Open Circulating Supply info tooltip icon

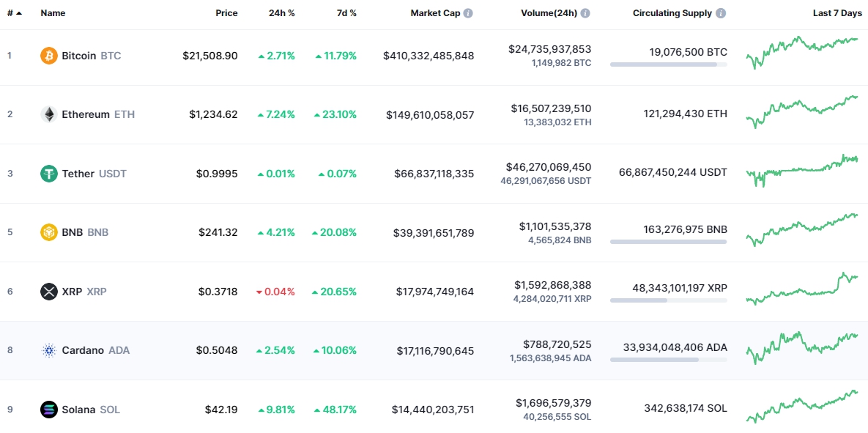pos(721,13)
